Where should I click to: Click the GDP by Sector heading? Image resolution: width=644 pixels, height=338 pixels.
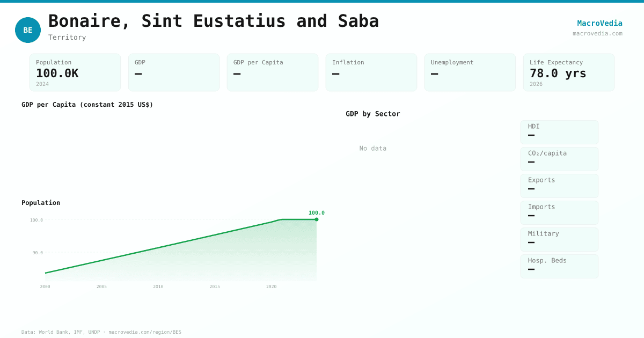[373, 114]
